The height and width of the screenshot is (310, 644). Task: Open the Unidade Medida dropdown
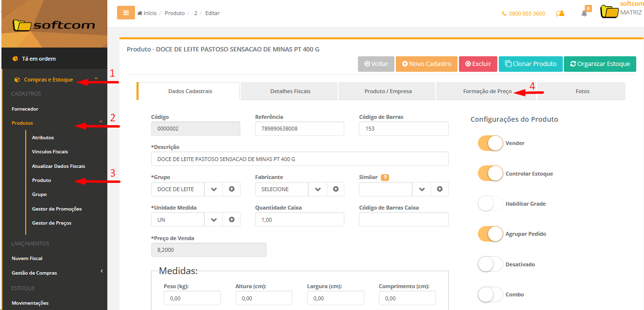click(x=214, y=219)
